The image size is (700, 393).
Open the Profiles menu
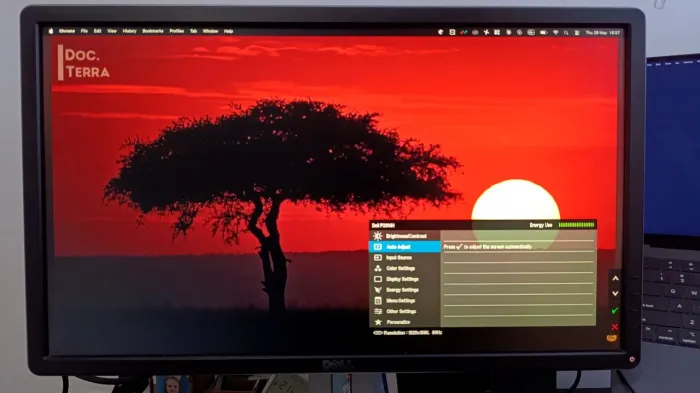(x=177, y=31)
